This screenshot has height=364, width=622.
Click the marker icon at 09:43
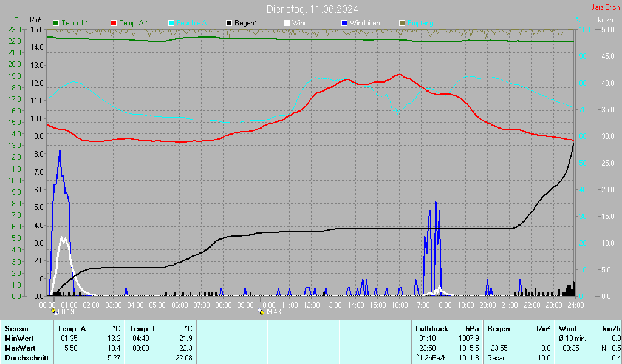tap(261, 311)
